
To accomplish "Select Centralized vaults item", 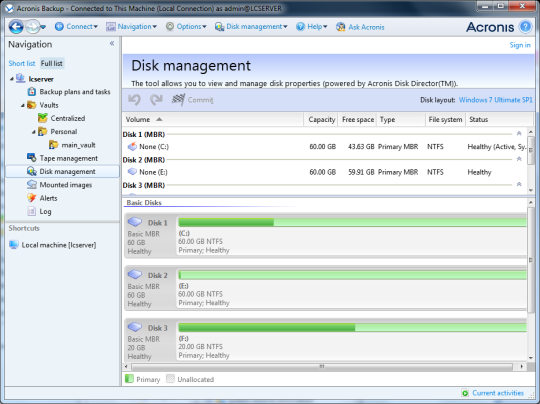I will point(68,118).
